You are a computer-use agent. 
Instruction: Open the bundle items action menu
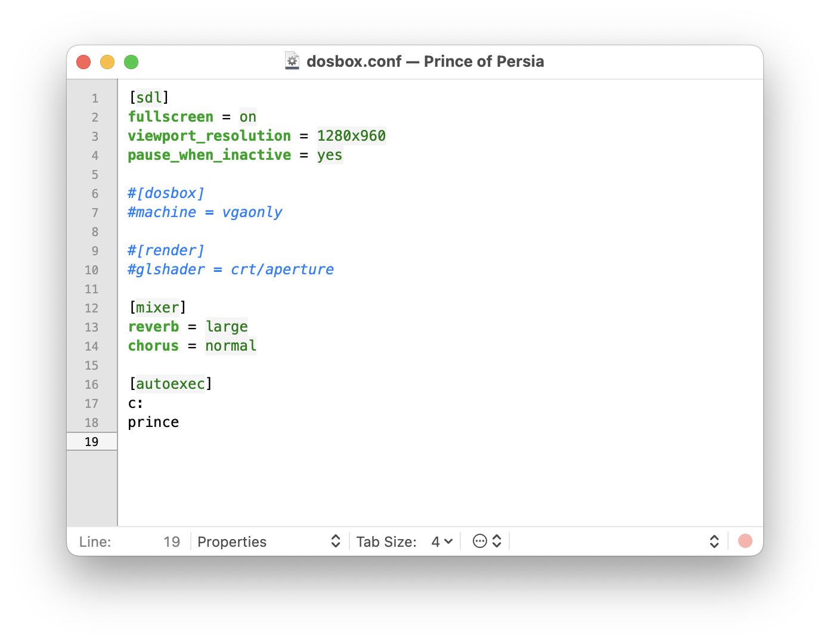pos(487,541)
